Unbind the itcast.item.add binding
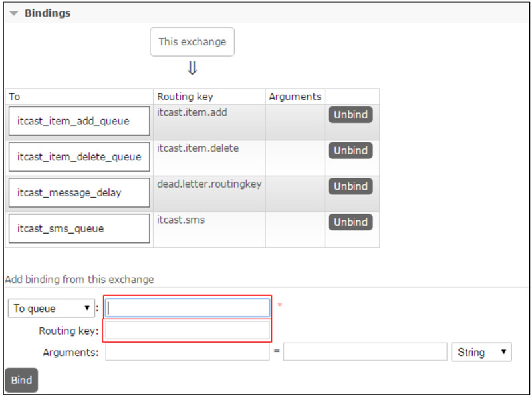This screenshot has width=532, height=398. point(350,114)
